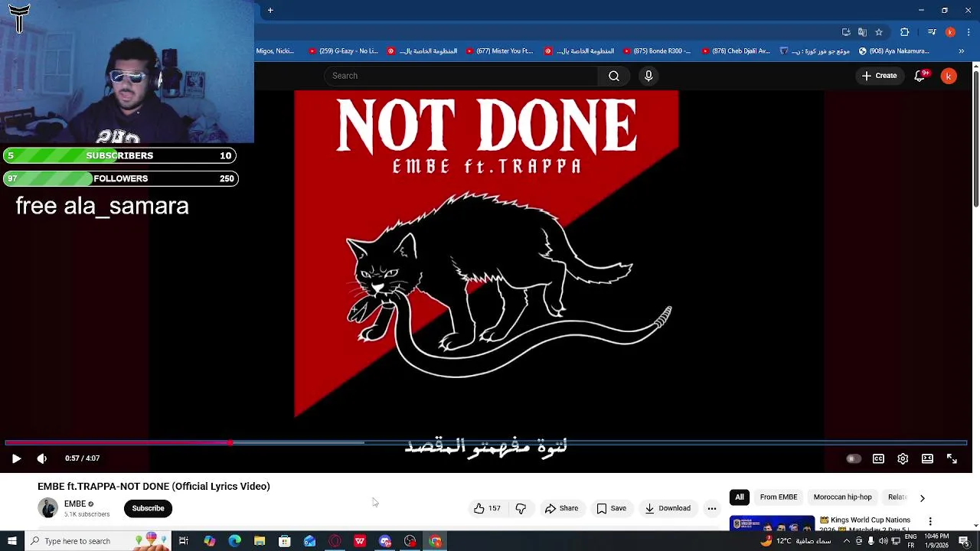The height and width of the screenshot is (551, 980).
Task: Toggle the autoplay switch
Action: [x=853, y=458]
